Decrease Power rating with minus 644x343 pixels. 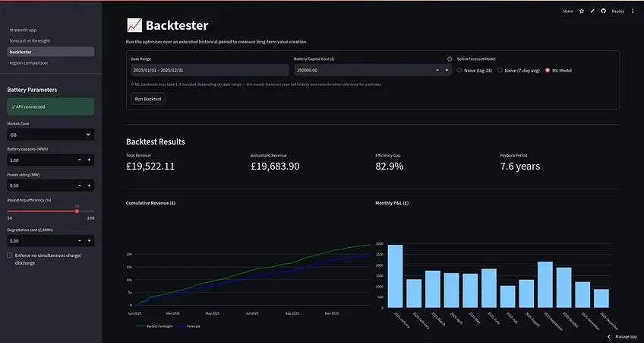pos(80,186)
